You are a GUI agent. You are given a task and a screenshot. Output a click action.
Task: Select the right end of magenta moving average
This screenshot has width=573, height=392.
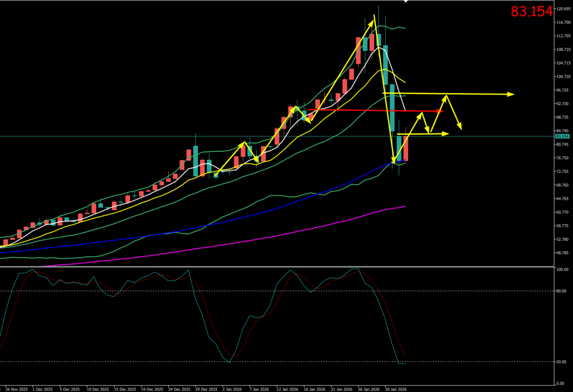(405, 206)
